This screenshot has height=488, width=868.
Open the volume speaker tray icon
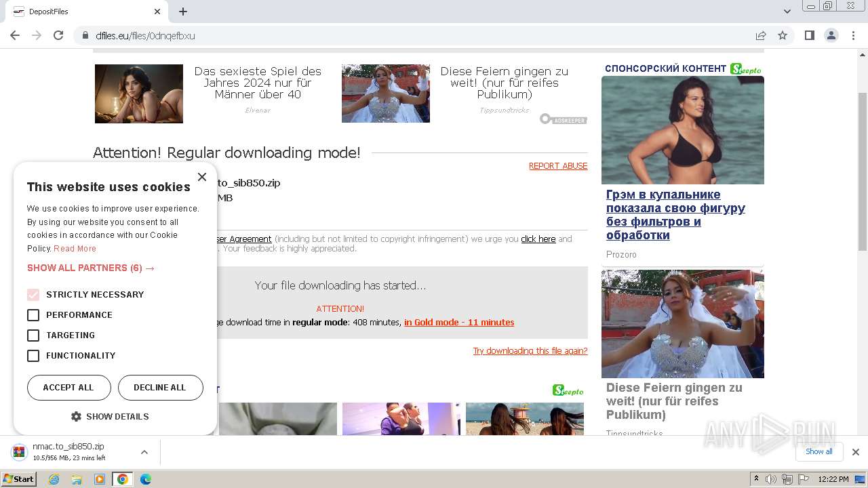[x=771, y=479]
